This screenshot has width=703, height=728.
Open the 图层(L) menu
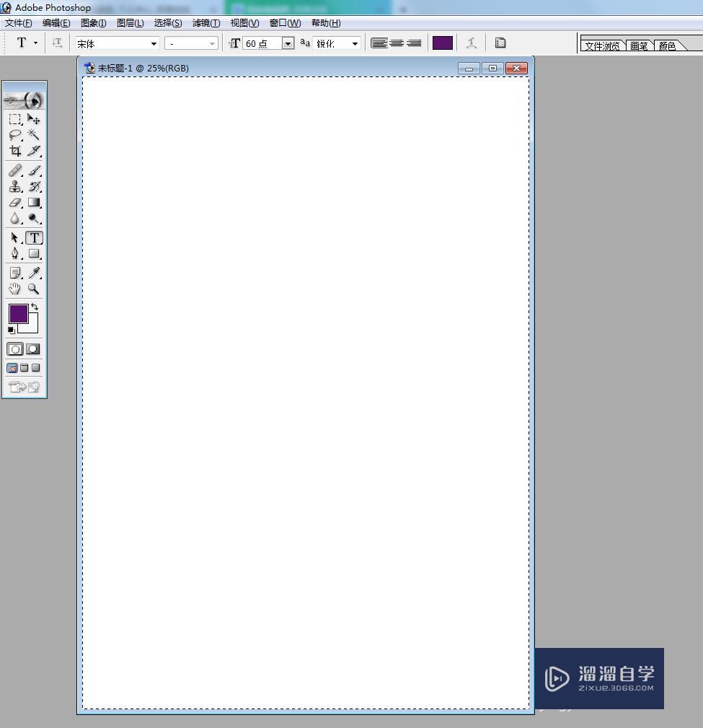click(x=130, y=23)
